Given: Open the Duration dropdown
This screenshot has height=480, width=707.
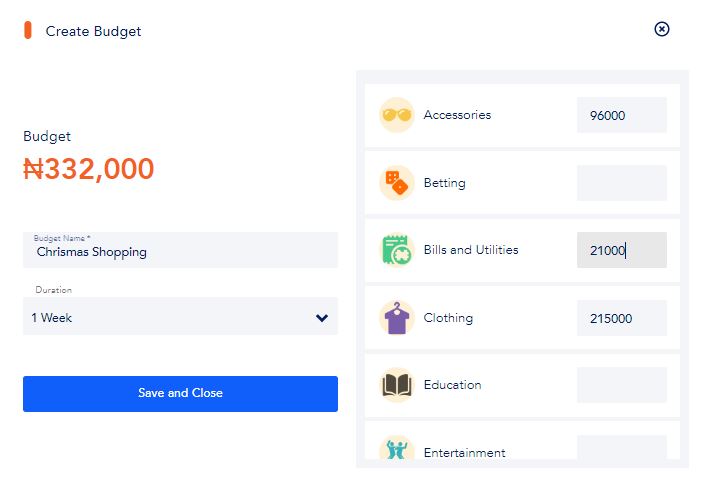Looking at the screenshot, I should (180, 317).
